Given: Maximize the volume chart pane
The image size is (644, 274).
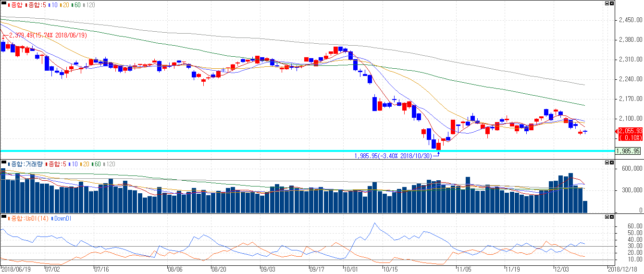Looking at the screenshot, I should click(x=607, y=163).
